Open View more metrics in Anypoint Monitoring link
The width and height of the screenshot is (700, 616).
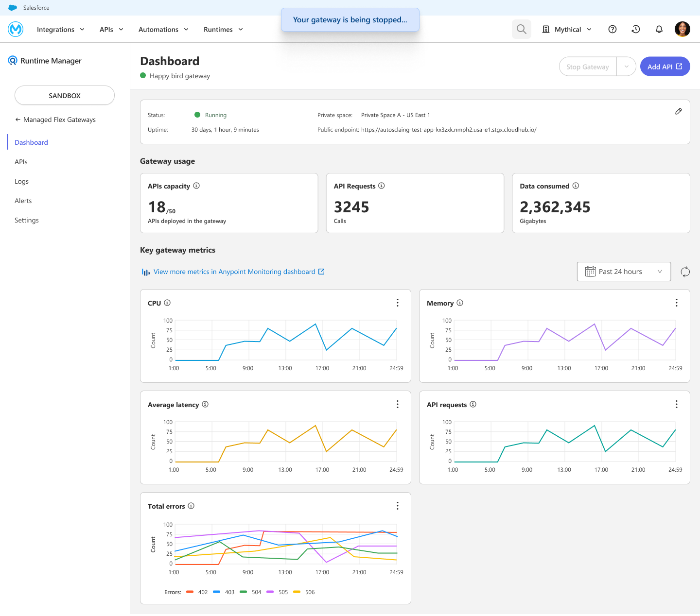point(233,272)
